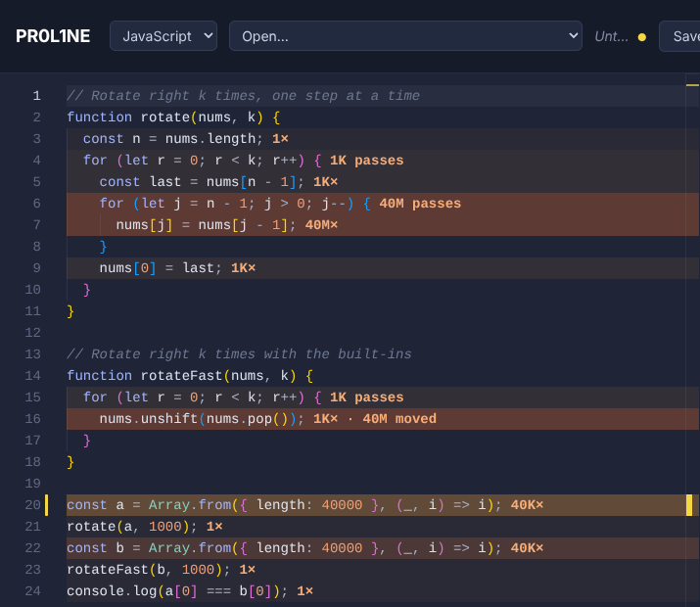Viewport: 700px width, 607px height.
Task: Click the "1×" count on line 24
Action: (304, 591)
